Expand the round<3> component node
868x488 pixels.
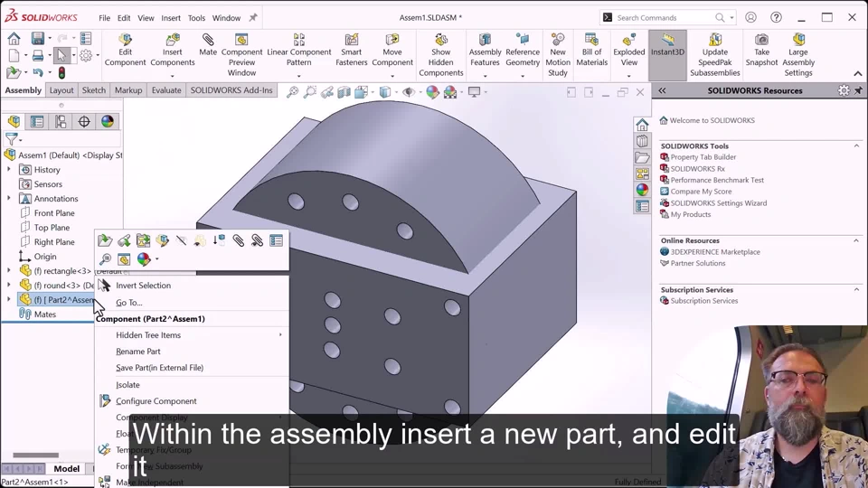(x=8, y=285)
